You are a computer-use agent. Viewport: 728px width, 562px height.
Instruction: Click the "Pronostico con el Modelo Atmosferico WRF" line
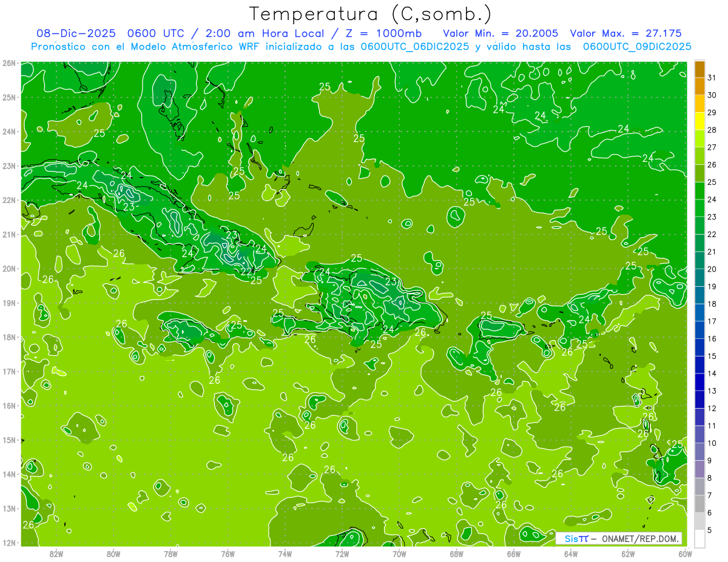(361, 47)
